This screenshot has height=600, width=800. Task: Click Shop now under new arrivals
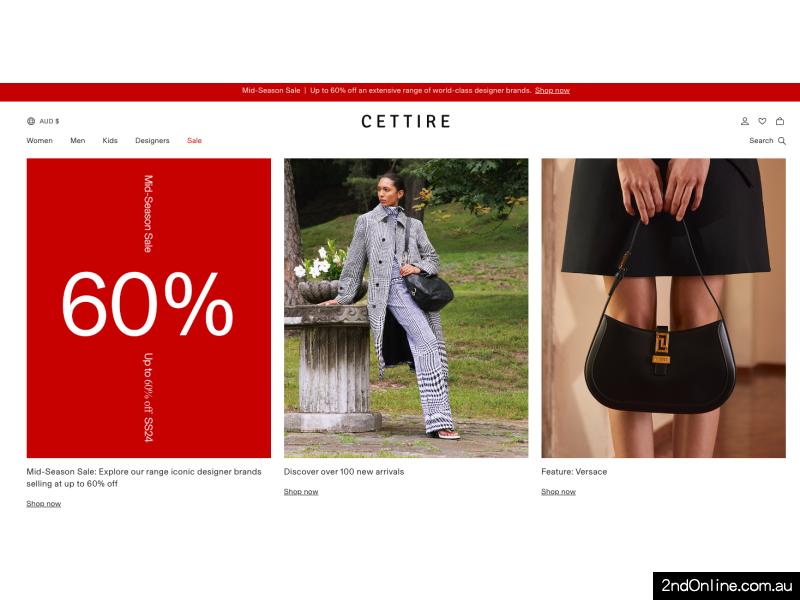301,492
